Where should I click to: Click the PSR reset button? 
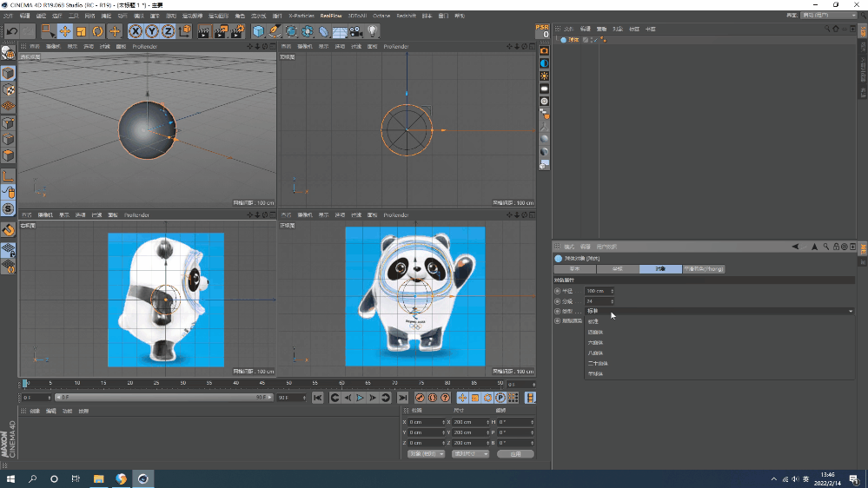(x=542, y=31)
